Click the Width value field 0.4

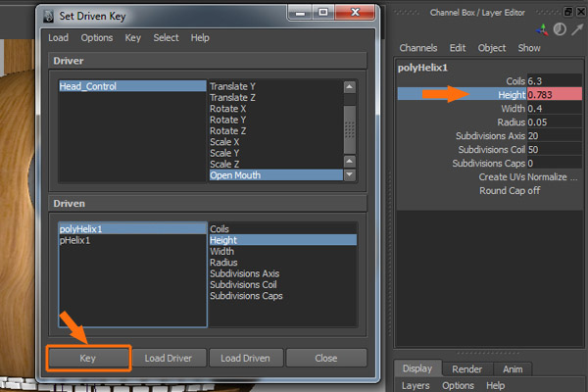click(x=555, y=109)
